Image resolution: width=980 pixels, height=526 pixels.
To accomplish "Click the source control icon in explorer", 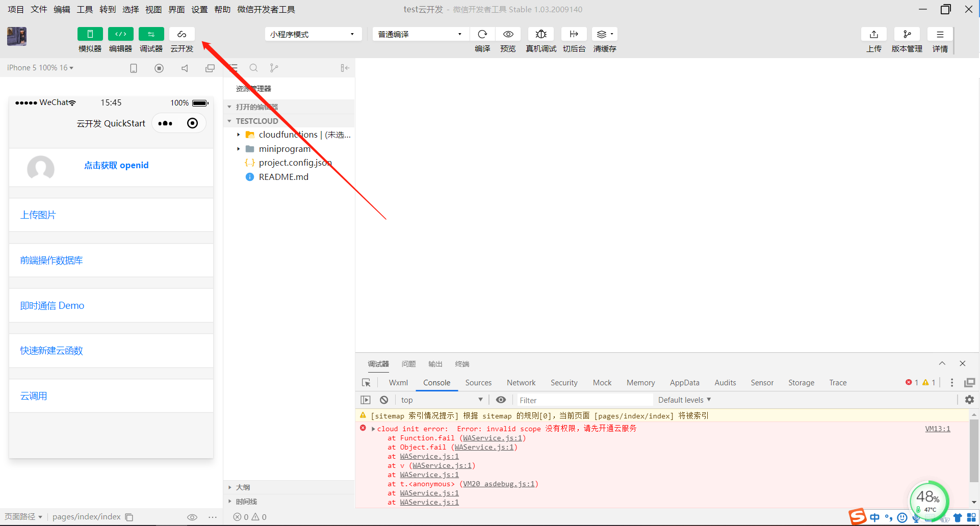I will pyautogui.click(x=274, y=68).
